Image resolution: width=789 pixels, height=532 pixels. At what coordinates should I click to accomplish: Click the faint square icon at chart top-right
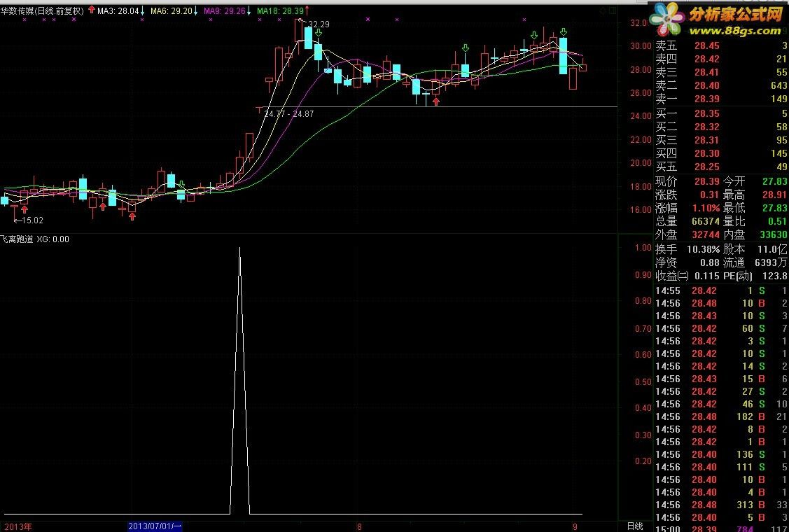pyautogui.click(x=611, y=10)
